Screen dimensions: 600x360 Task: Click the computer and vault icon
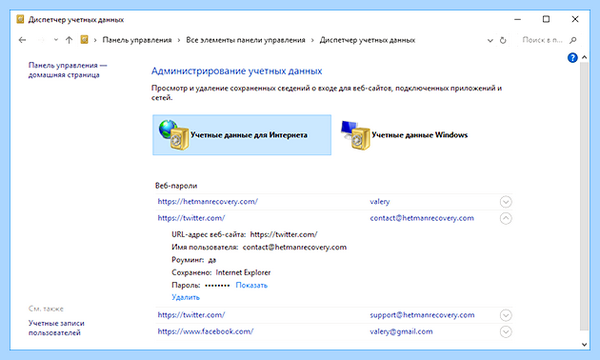[355, 135]
